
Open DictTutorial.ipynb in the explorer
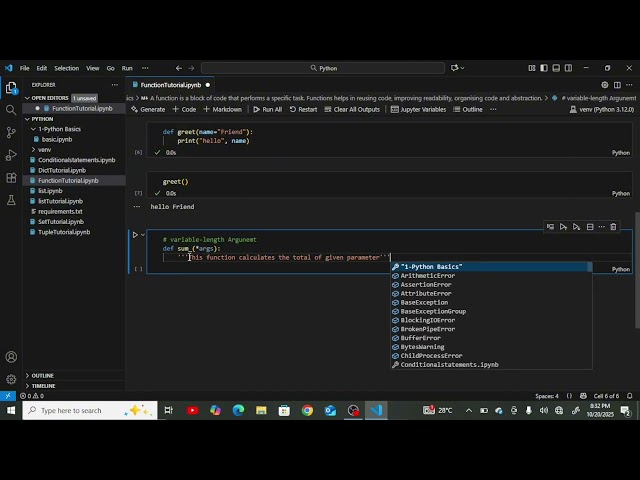(x=62, y=170)
